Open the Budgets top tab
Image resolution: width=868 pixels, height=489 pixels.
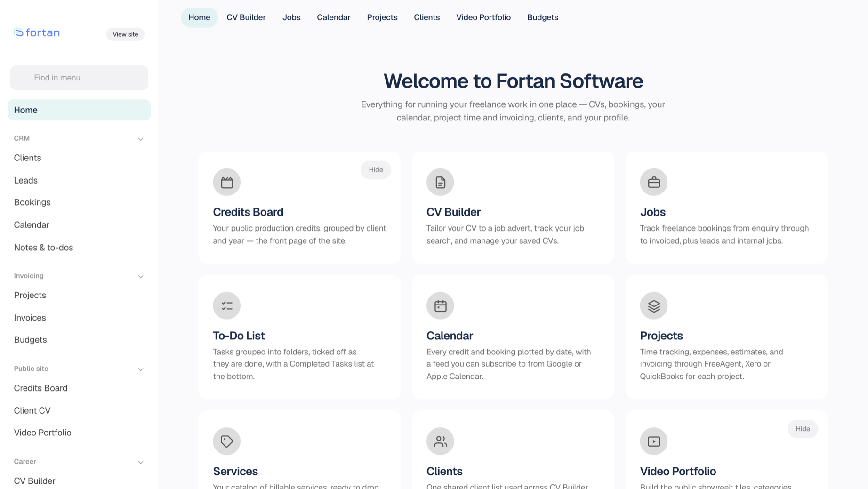(x=542, y=17)
